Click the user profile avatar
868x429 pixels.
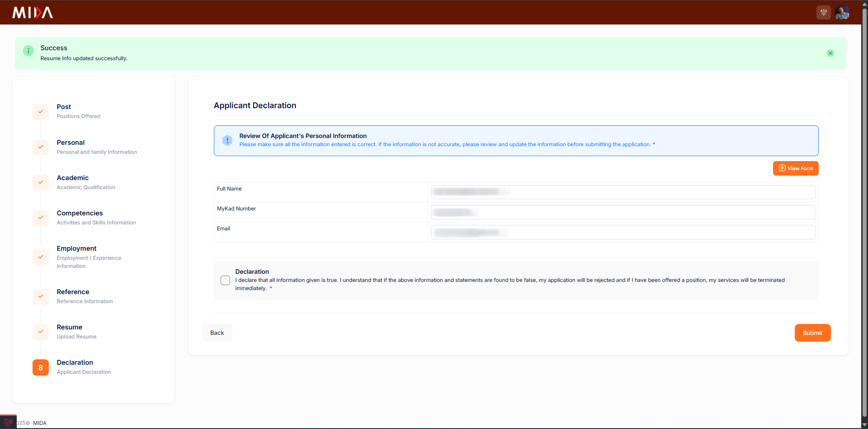click(x=842, y=12)
